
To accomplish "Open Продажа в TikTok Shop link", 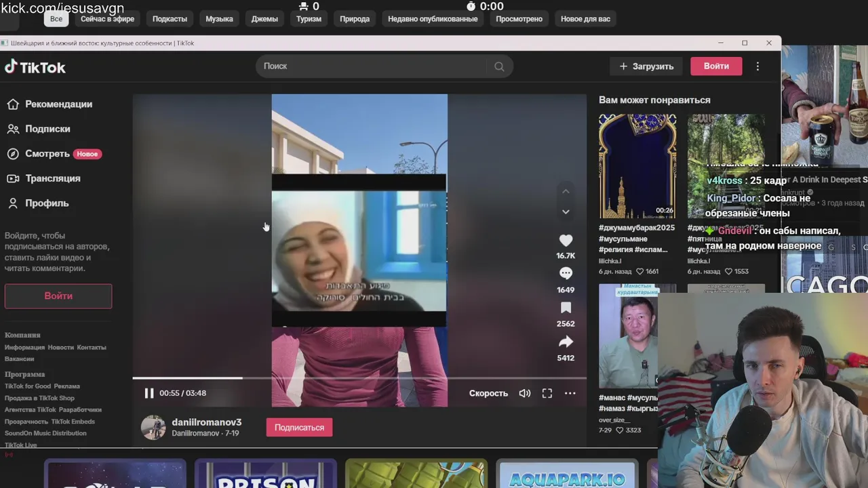I will tap(39, 399).
